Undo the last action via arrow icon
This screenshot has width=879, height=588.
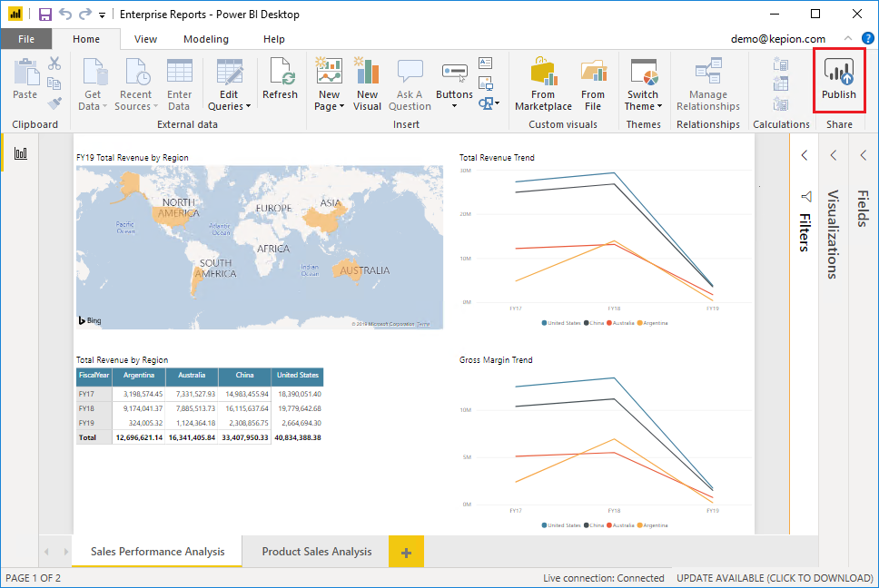65,14
